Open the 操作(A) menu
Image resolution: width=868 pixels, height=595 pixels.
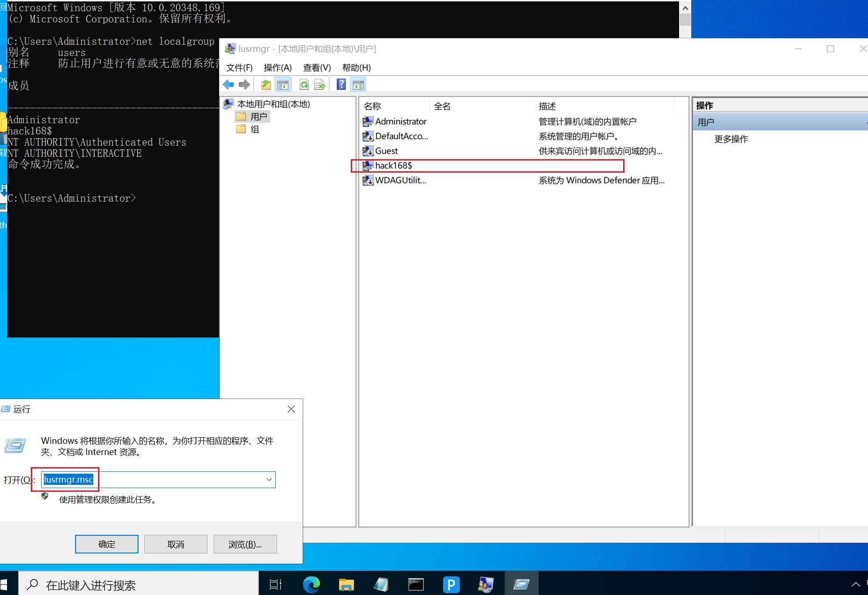[x=278, y=68]
